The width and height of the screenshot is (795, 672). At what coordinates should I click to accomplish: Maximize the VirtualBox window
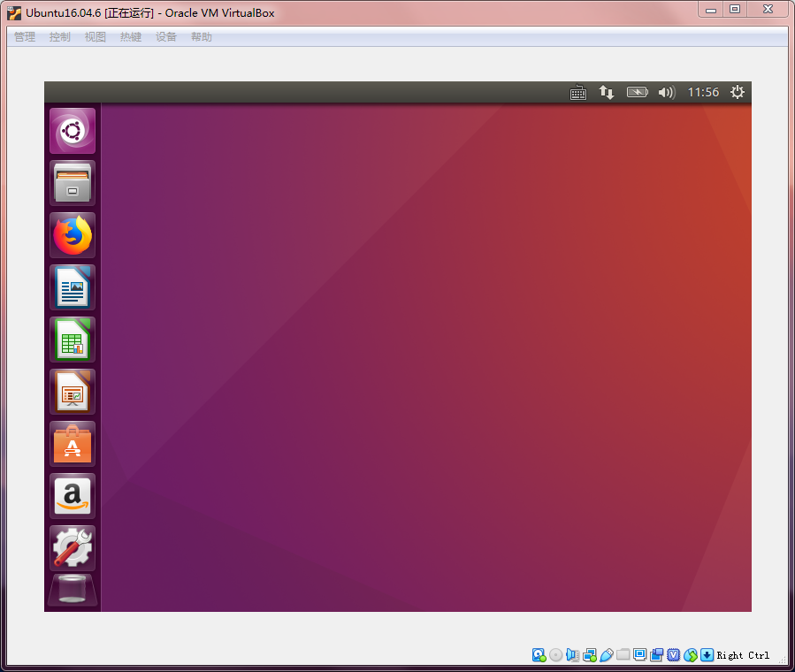735,10
